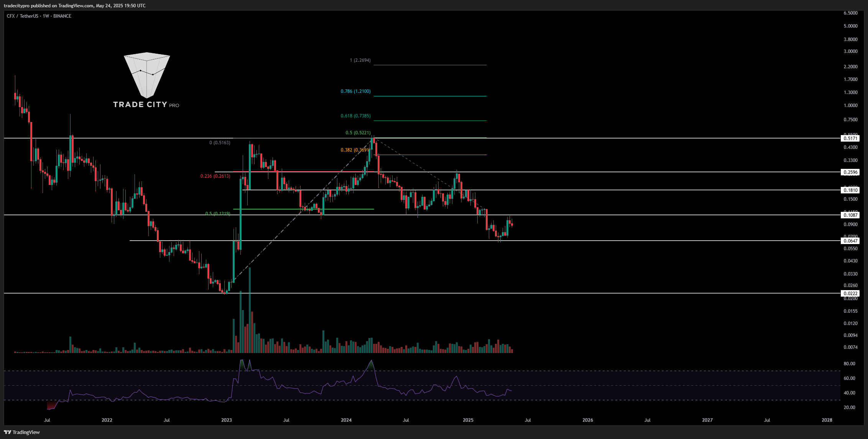Click the 3.0000 price axis value
Viewport: 868px width, 439px height.
pos(850,51)
